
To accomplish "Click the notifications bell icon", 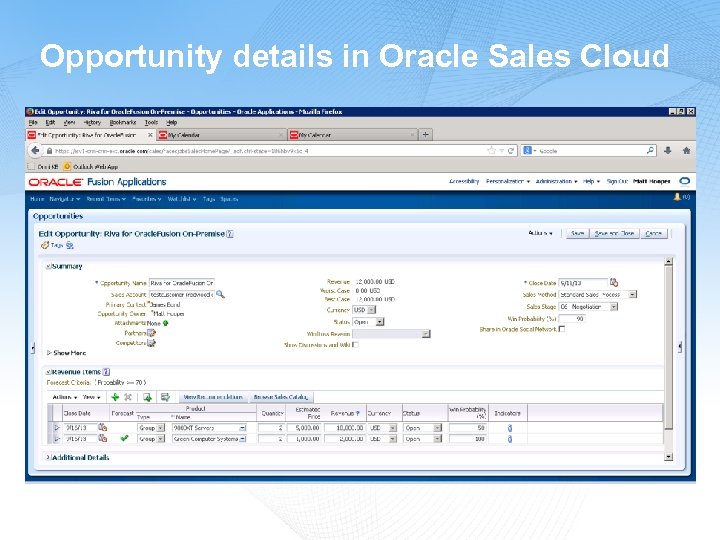I will [677, 197].
